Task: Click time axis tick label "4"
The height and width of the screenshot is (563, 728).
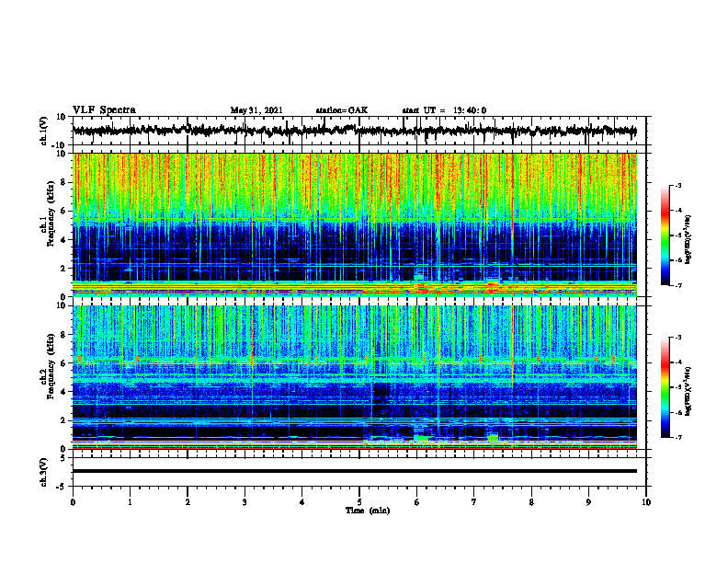Action: pyautogui.click(x=302, y=502)
